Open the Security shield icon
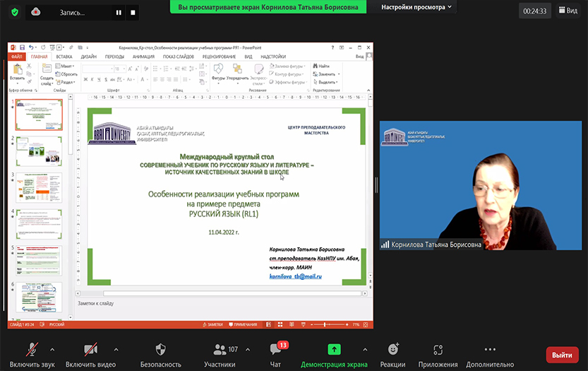This screenshot has height=371, width=588. (160, 350)
